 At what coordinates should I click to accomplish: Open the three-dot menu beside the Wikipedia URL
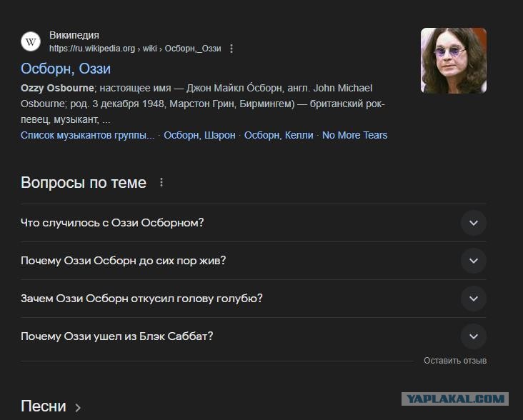(231, 49)
